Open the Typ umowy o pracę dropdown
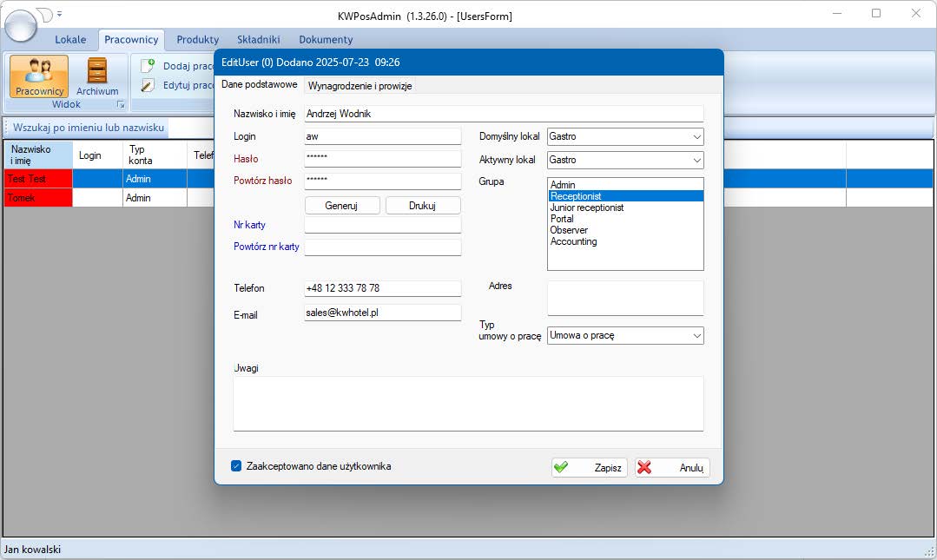Screen dimensions: 937x560 [x=696, y=336]
